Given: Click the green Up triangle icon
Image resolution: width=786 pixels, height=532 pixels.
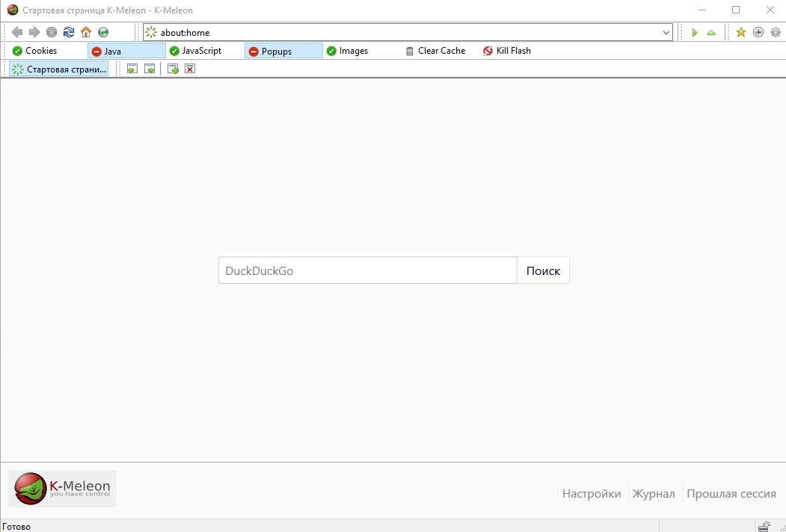Looking at the screenshot, I should coord(711,33).
